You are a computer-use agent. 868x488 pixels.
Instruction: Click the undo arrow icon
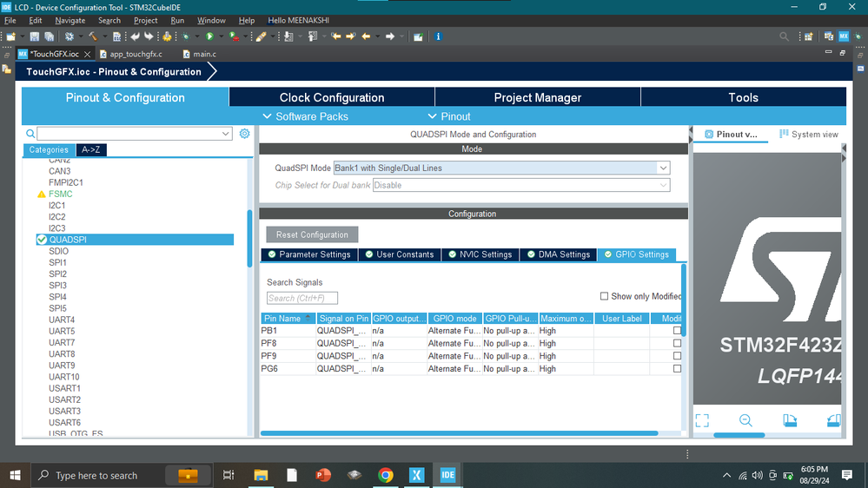(x=135, y=36)
